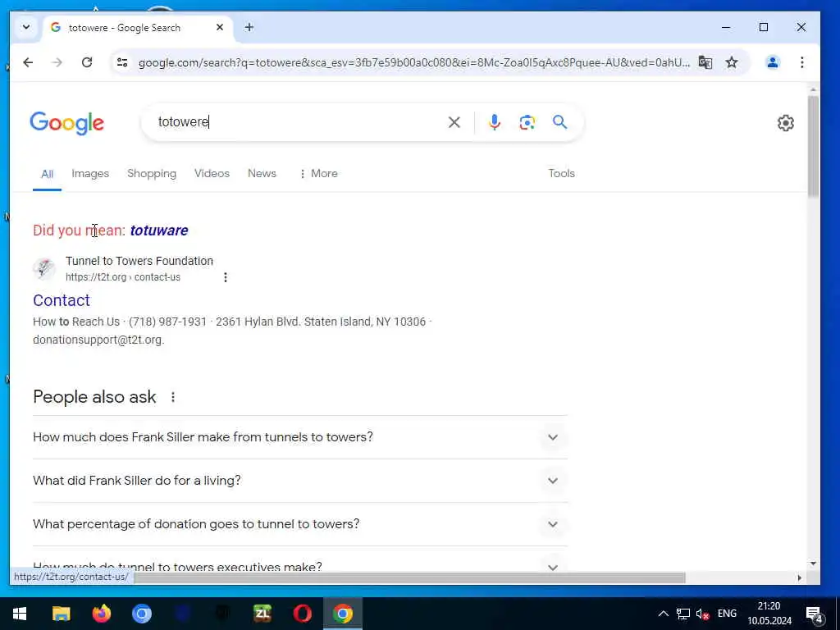Launch Opera from taskbar
This screenshot has width=840, height=630.
coord(303,614)
